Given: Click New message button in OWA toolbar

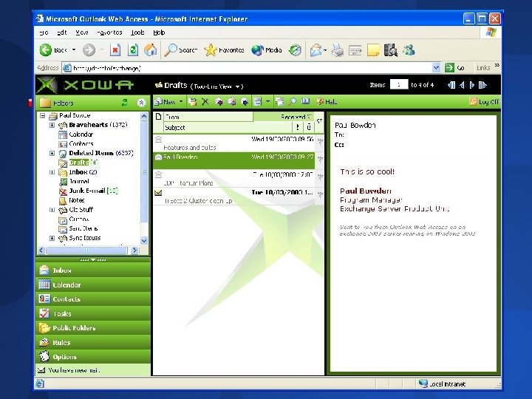Looking at the screenshot, I should [166, 101].
